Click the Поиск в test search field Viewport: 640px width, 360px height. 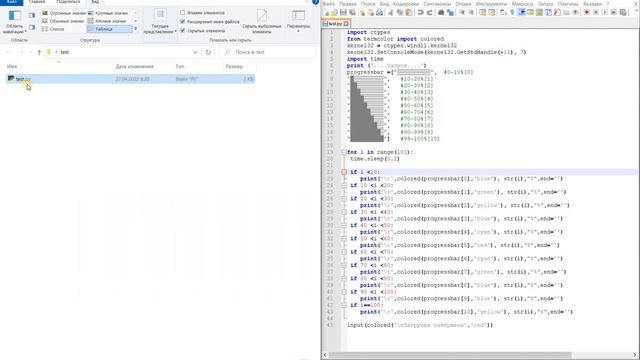click(268, 52)
